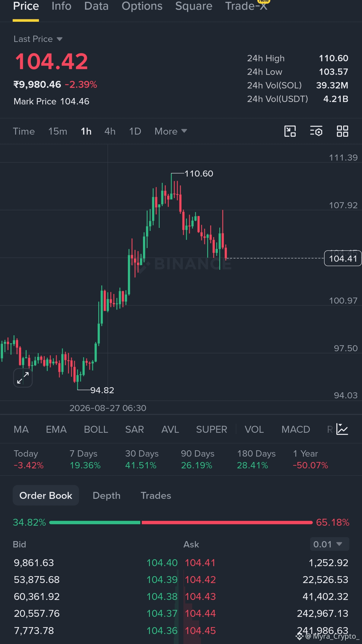This screenshot has height=644, width=362.
Task: Tap the 7 Days 19.36% performance
Action: 85,459
